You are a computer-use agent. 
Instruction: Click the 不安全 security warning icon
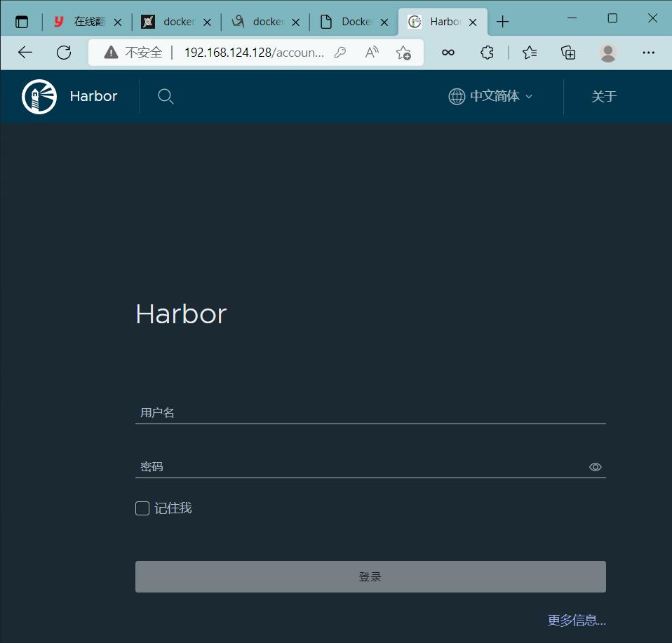pyautogui.click(x=111, y=53)
